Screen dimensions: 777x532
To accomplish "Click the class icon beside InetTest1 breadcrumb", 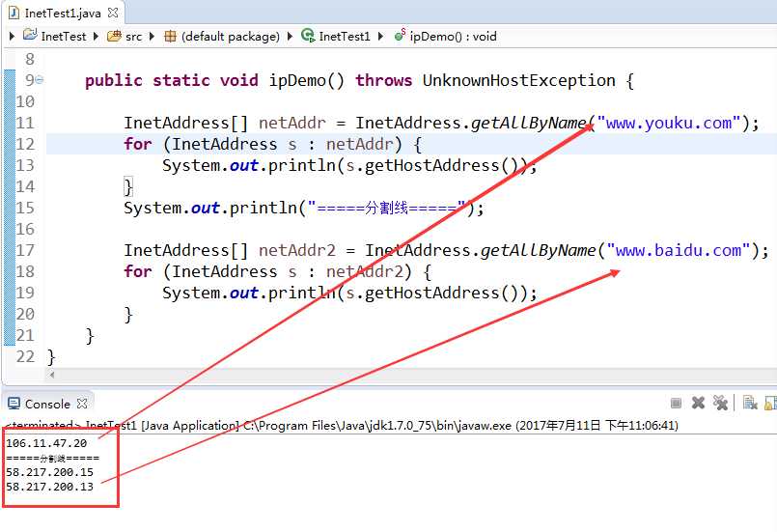I will pyautogui.click(x=308, y=35).
